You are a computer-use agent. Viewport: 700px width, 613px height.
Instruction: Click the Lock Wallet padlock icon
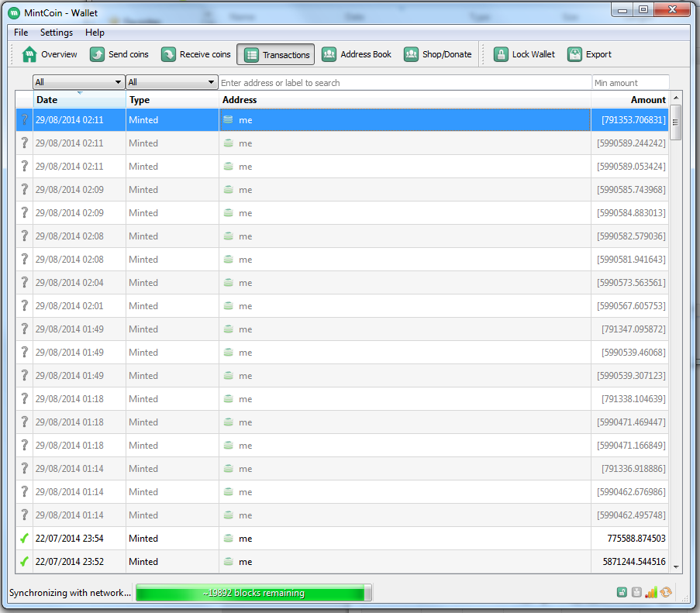pos(501,54)
